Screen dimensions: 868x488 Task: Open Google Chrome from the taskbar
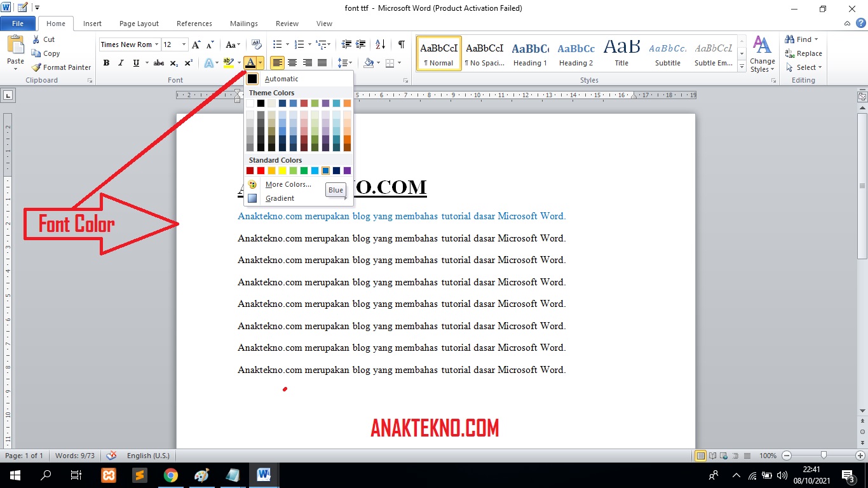click(x=170, y=475)
